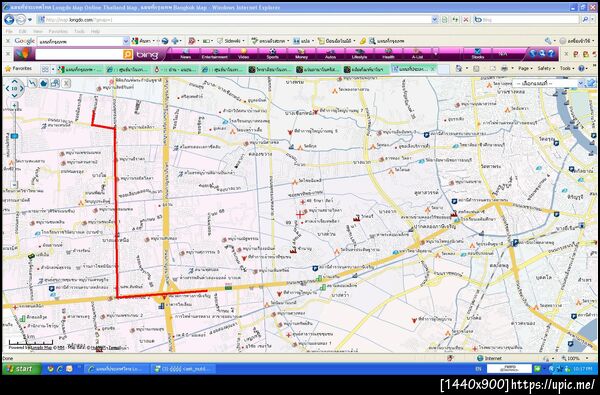Pan the map down with the bottom arrow
This screenshot has height=395, width=600.
[x=15, y=96]
